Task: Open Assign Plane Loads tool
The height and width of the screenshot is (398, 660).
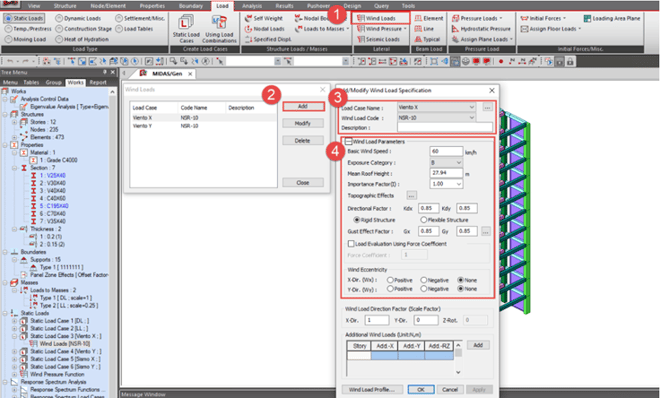Action: (482, 40)
